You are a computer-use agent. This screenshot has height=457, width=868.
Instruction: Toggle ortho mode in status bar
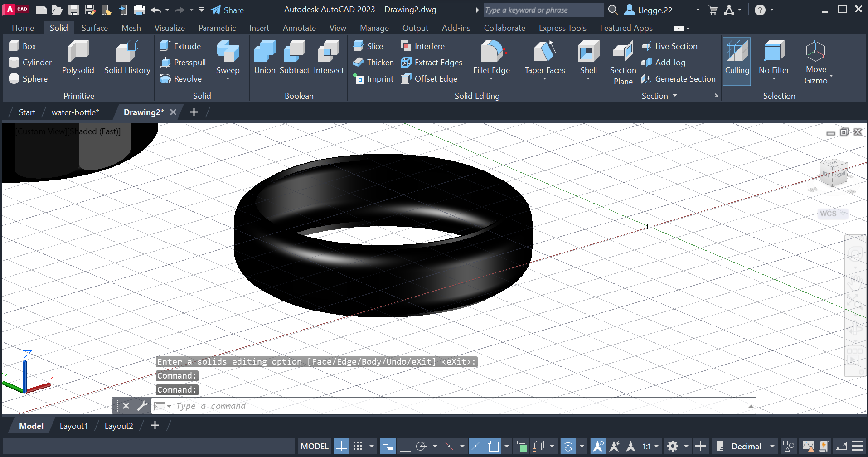tap(404, 446)
